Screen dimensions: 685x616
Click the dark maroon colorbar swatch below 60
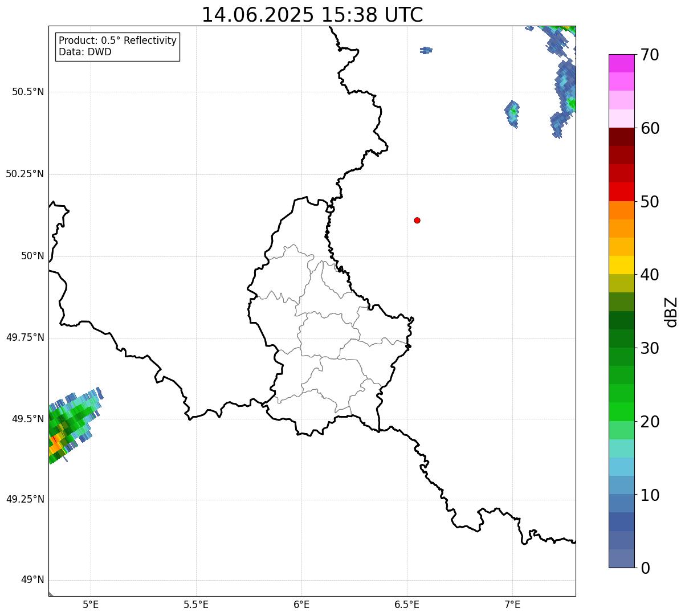click(x=621, y=137)
